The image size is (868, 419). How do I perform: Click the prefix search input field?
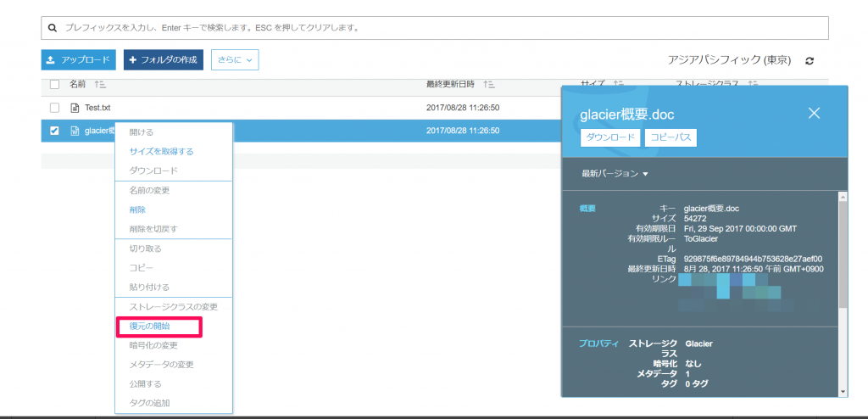pos(435,28)
